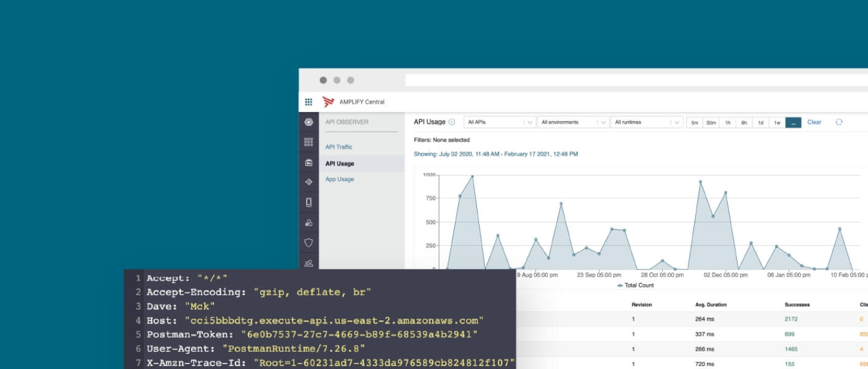Screen dimensions: 868x369
Task: Set time range to 6h
Action: [744, 122]
